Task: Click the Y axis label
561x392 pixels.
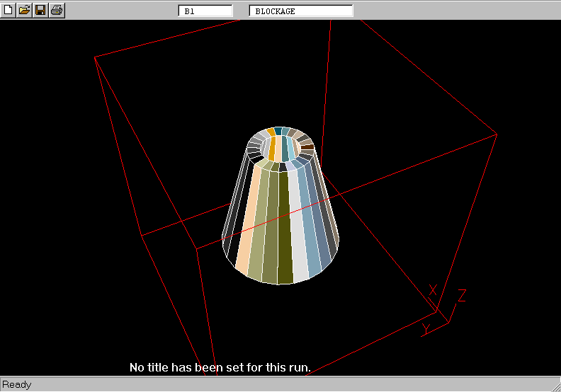Action: click(x=426, y=328)
